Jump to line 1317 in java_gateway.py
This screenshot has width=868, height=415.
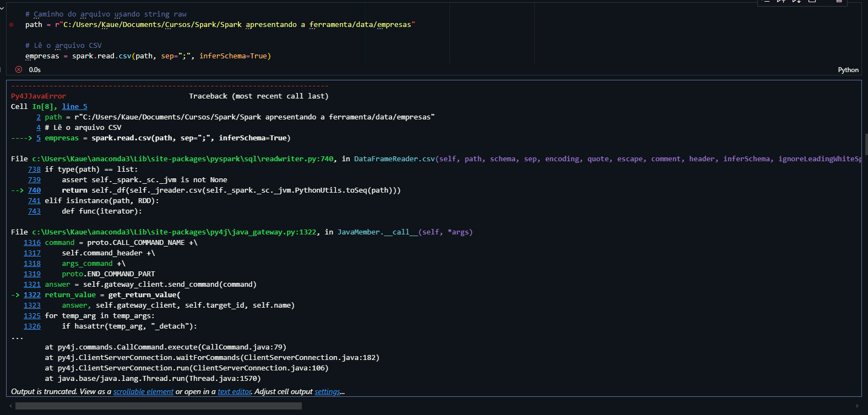32,253
